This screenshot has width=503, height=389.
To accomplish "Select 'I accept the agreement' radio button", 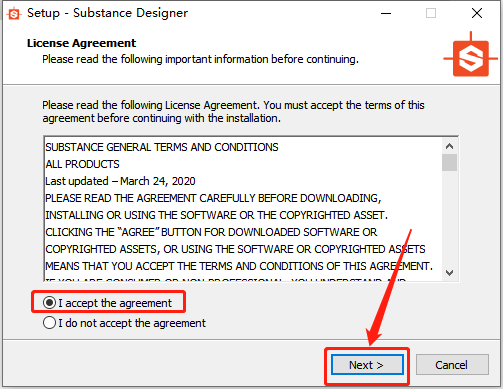I will tap(49, 303).
